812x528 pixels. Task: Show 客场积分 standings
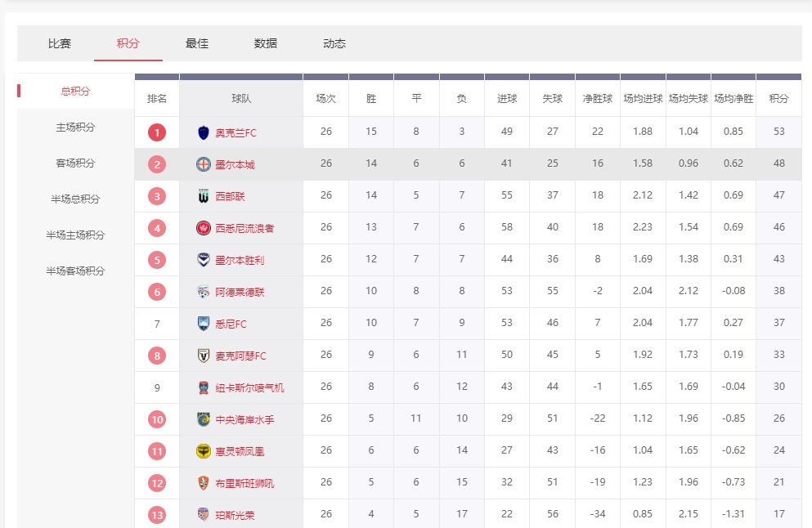click(x=75, y=163)
